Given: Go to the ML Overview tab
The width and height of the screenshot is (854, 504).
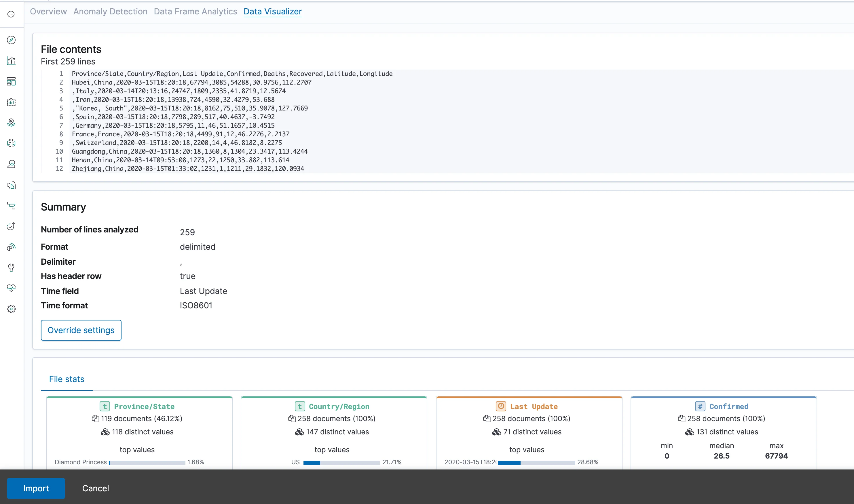Looking at the screenshot, I should (48, 12).
